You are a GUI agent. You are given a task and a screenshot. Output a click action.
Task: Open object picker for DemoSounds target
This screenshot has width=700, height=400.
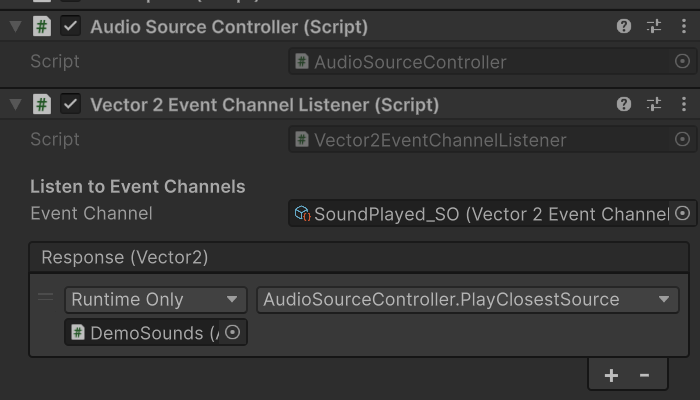click(233, 333)
